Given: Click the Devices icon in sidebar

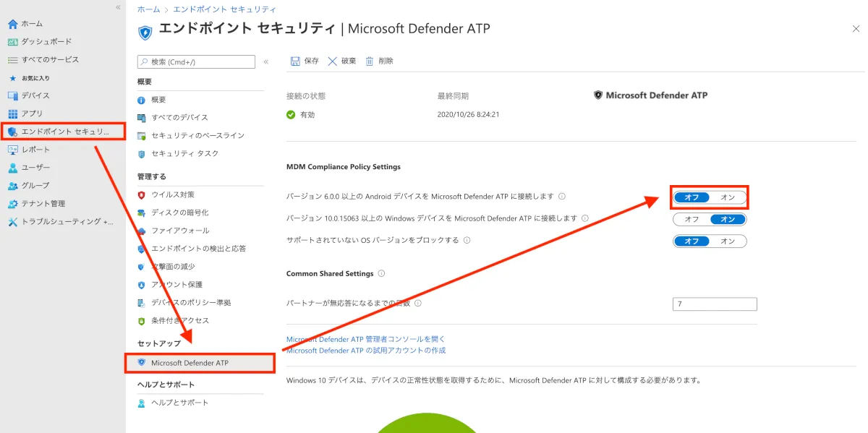Looking at the screenshot, I should 12,95.
